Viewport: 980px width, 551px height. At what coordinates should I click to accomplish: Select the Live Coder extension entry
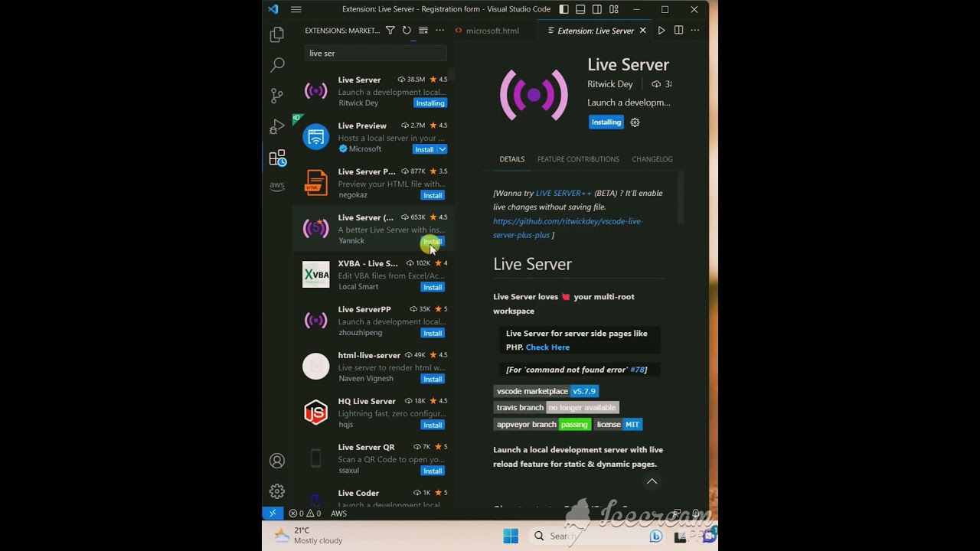pyautogui.click(x=374, y=495)
